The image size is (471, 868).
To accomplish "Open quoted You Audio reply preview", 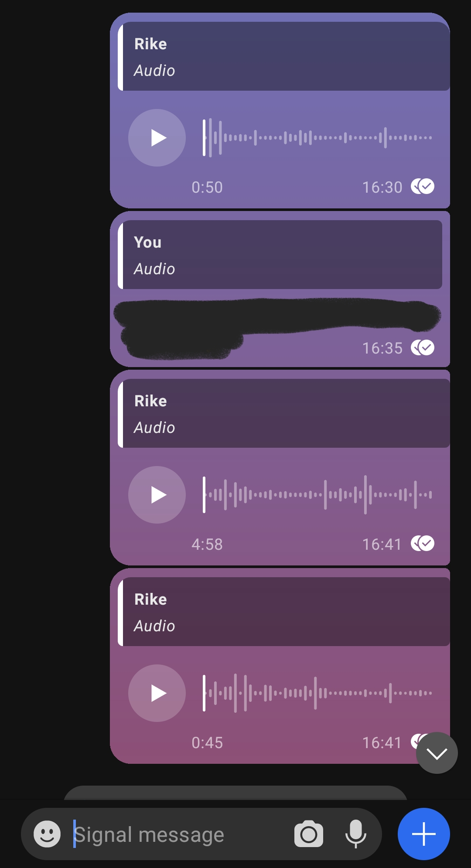I will (280, 255).
